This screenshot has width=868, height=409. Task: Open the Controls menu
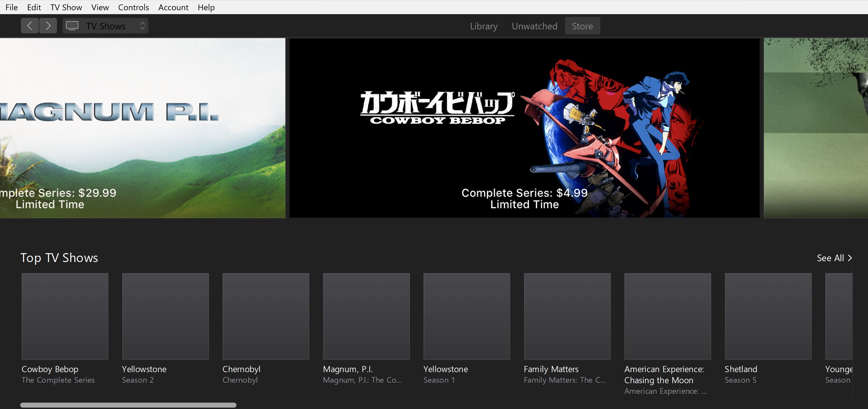(133, 7)
